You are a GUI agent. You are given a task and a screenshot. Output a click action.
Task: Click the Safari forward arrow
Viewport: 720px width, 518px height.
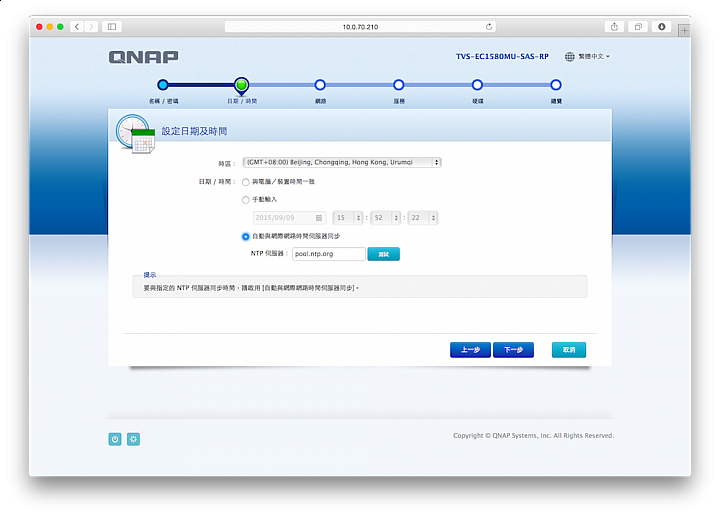[x=91, y=27]
